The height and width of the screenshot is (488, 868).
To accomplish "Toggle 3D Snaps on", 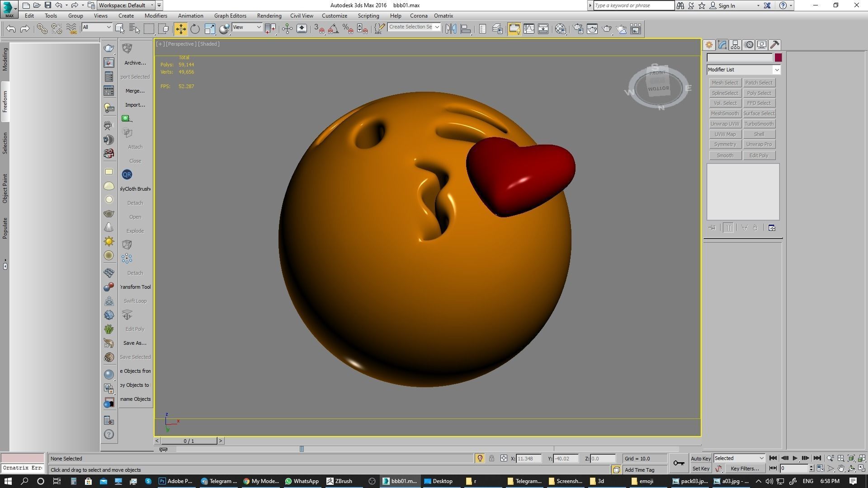I will 319,29.
